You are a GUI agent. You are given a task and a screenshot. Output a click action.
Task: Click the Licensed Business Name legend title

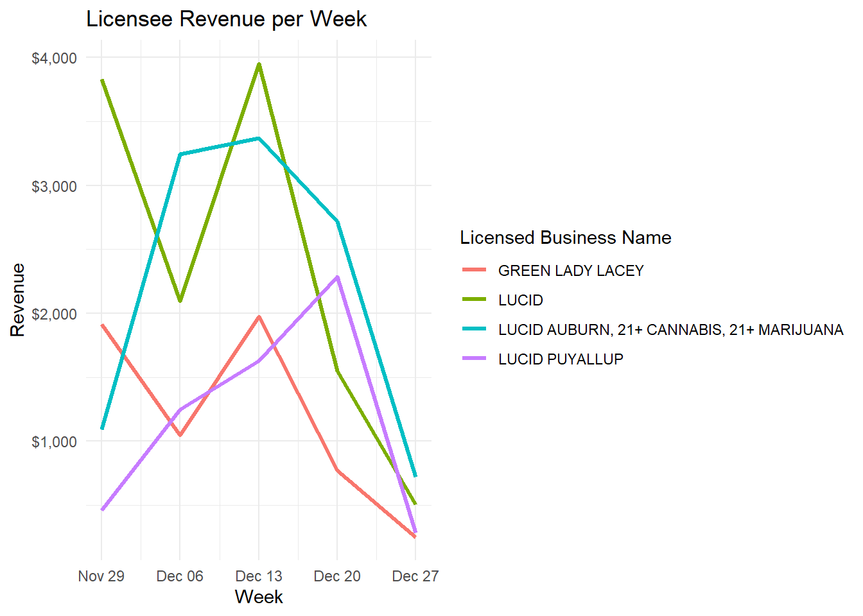tap(565, 237)
